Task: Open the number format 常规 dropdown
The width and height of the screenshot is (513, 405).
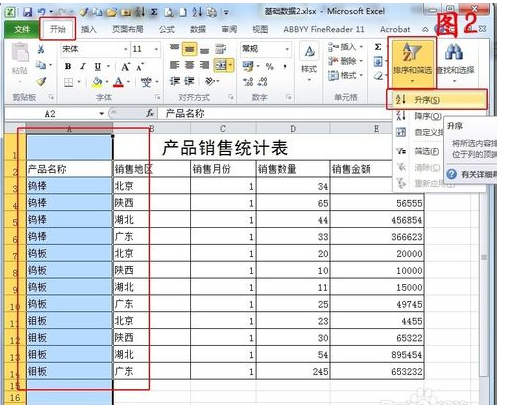Action: (x=287, y=49)
